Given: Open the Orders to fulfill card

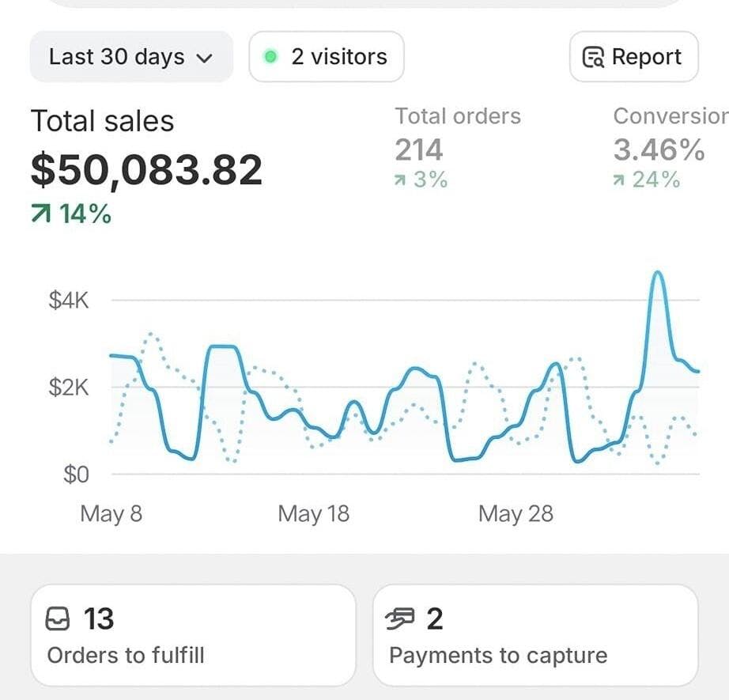Looking at the screenshot, I should (x=193, y=635).
